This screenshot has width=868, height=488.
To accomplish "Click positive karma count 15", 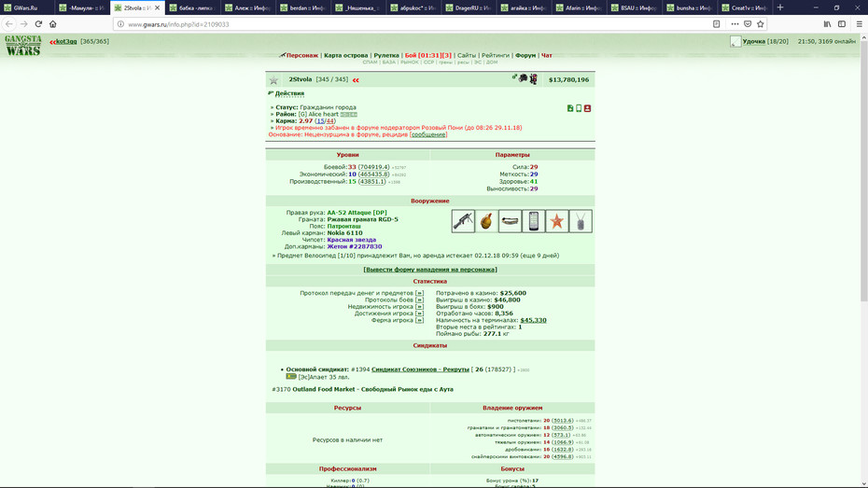I will point(320,120).
